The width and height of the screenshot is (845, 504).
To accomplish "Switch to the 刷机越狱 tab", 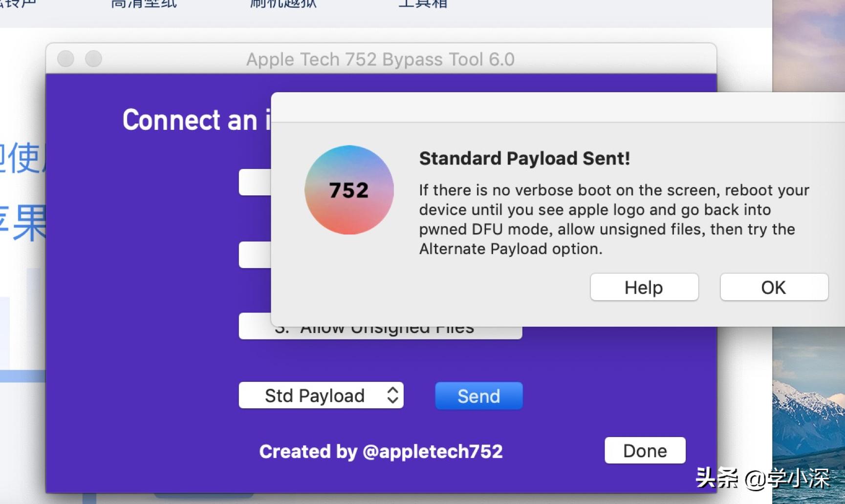I will [283, 5].
